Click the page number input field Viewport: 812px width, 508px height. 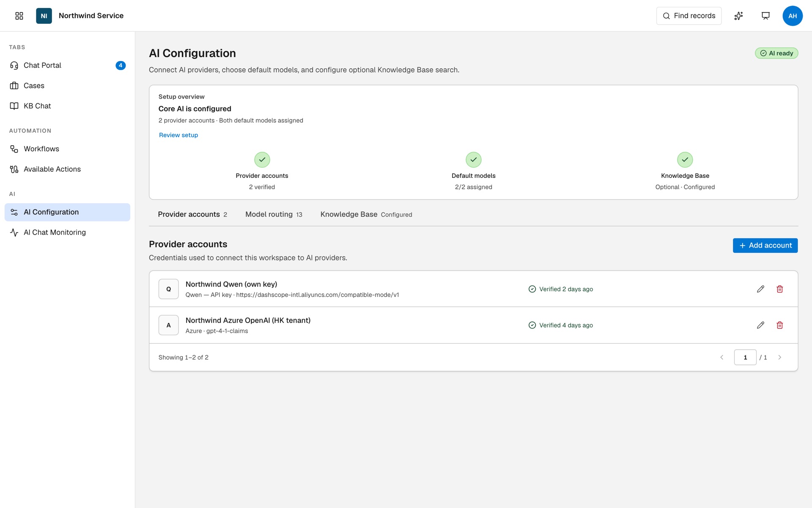coord(745,357)
